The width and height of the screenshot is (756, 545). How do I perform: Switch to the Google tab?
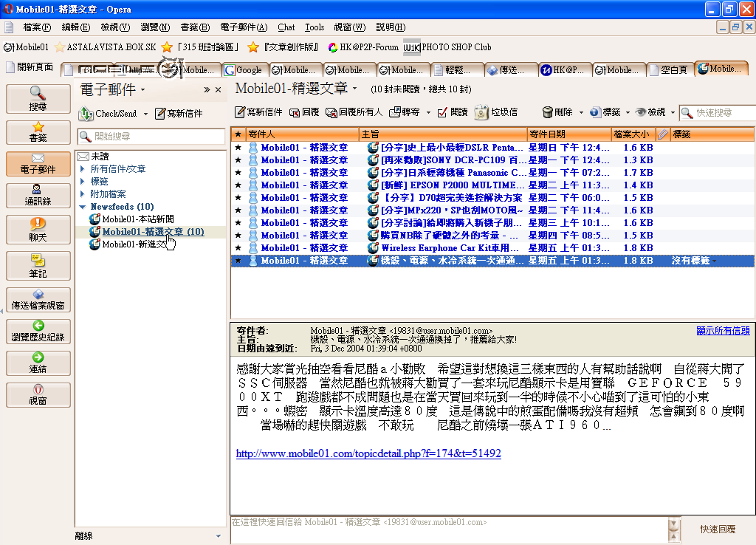(x=244, y=70)
